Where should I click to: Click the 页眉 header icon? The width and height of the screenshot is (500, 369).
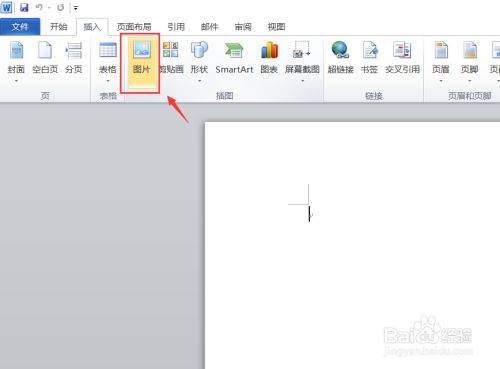(441, 50)
